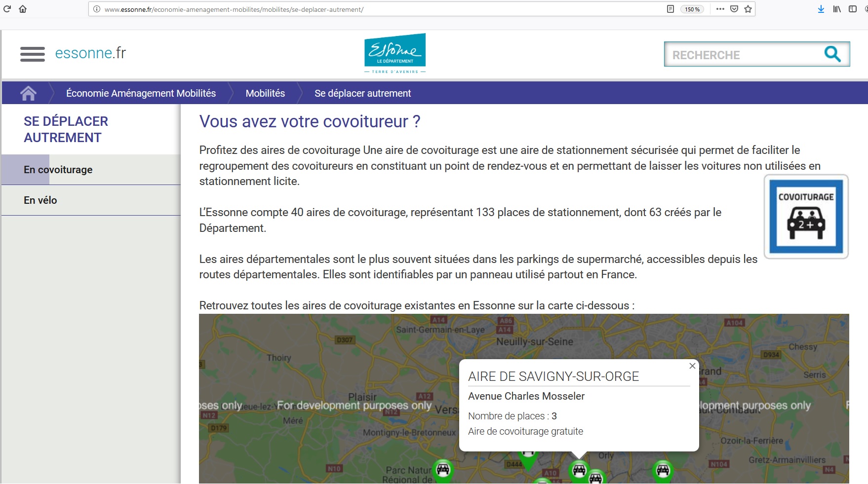Open the Mobilités breadcrumb link
This screenshot has width=868, height=484.
tap(265, 93)
